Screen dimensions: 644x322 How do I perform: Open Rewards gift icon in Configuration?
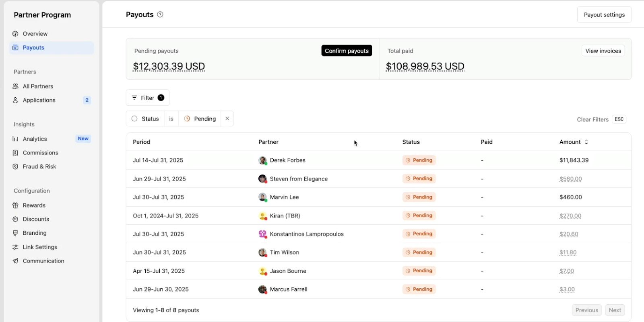click(x=15, y=205)
